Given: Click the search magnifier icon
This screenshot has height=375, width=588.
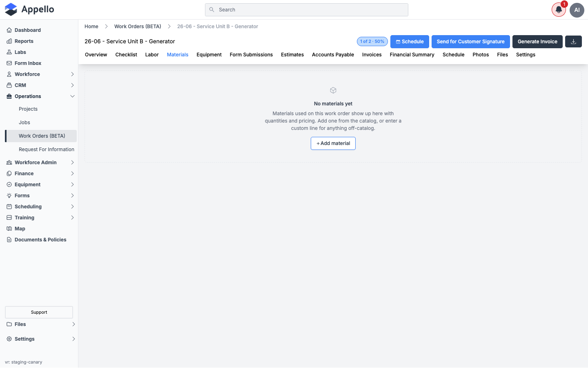Looking at the screenshot, I should 212,10.
